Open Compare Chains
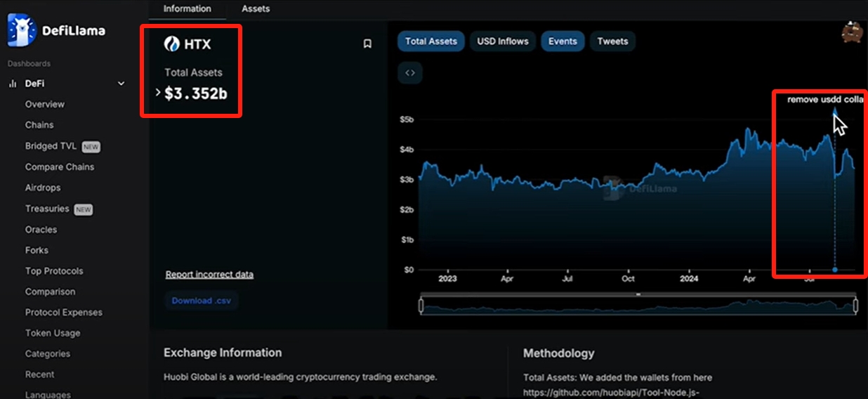The width and height of the screenshot is (868, 399). coord(60,167)
